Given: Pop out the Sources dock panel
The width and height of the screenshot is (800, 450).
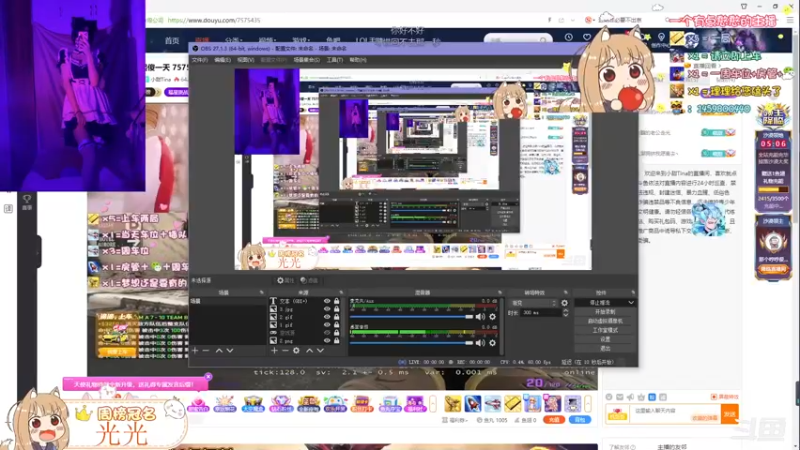Looking at the screenshot, I should (341, 292).
